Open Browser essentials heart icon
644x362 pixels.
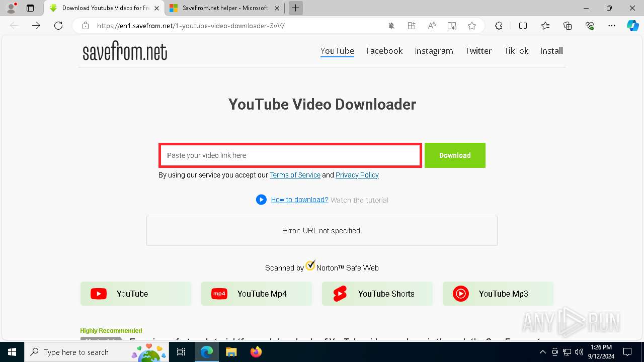pyautogui.click(x=590, y=26)
